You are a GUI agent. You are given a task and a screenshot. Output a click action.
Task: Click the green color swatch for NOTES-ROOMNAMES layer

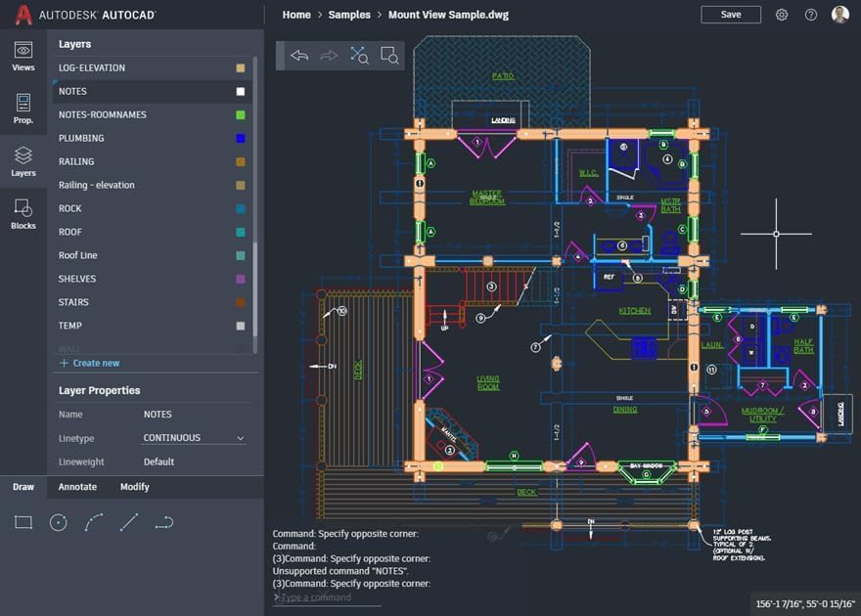coord(240,114)
